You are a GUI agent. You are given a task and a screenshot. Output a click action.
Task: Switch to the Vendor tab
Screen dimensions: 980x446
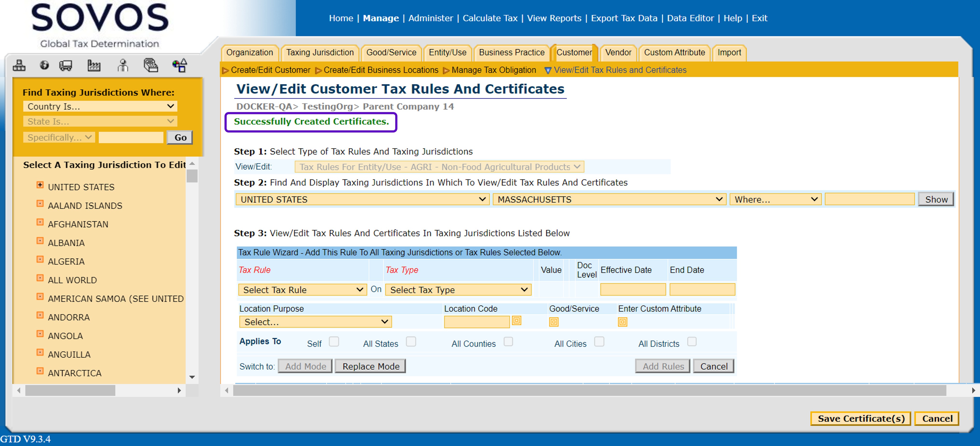[618, 53]
